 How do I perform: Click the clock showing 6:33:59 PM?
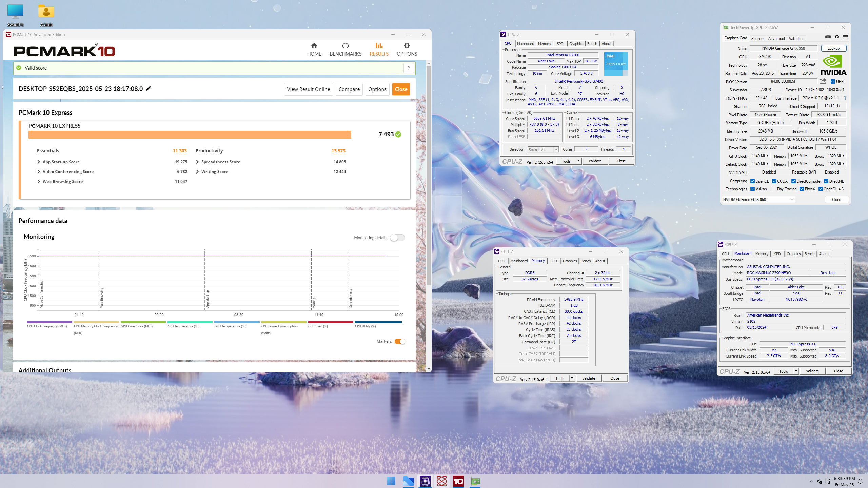(844, 478)
